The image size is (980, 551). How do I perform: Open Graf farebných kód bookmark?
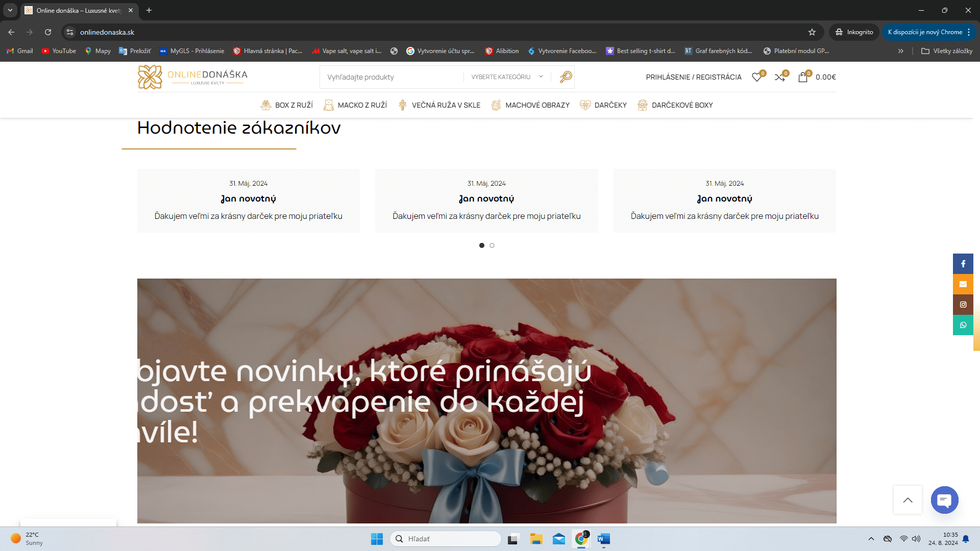[718, 51]
